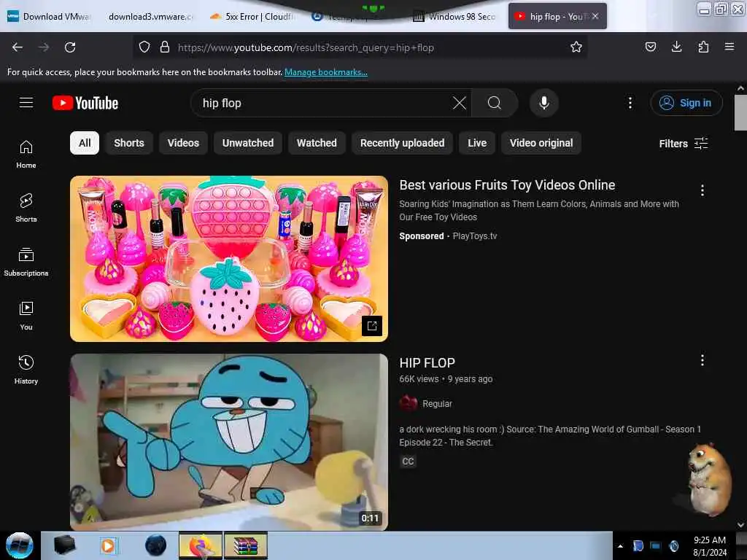Open the media player taskbar icon
This screenshot has width=747, height=560.
pos(108,545)
